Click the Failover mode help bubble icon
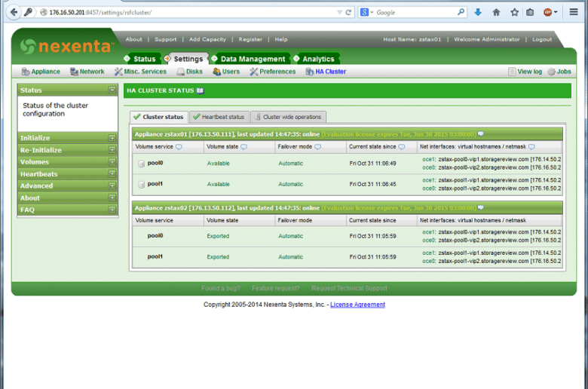 click(317, 147)
